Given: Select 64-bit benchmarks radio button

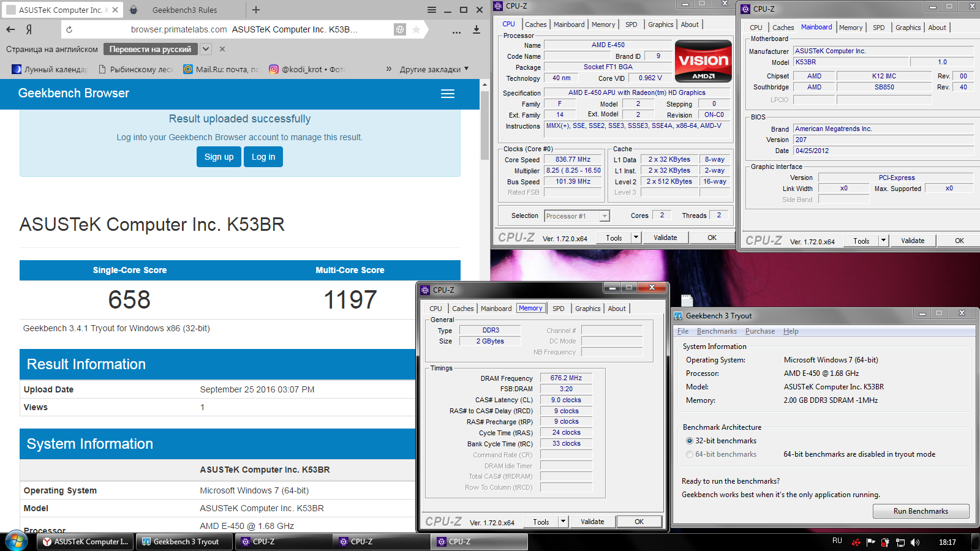Looking at the screenshot, I should pyautogui.click(x=690, y=454).
